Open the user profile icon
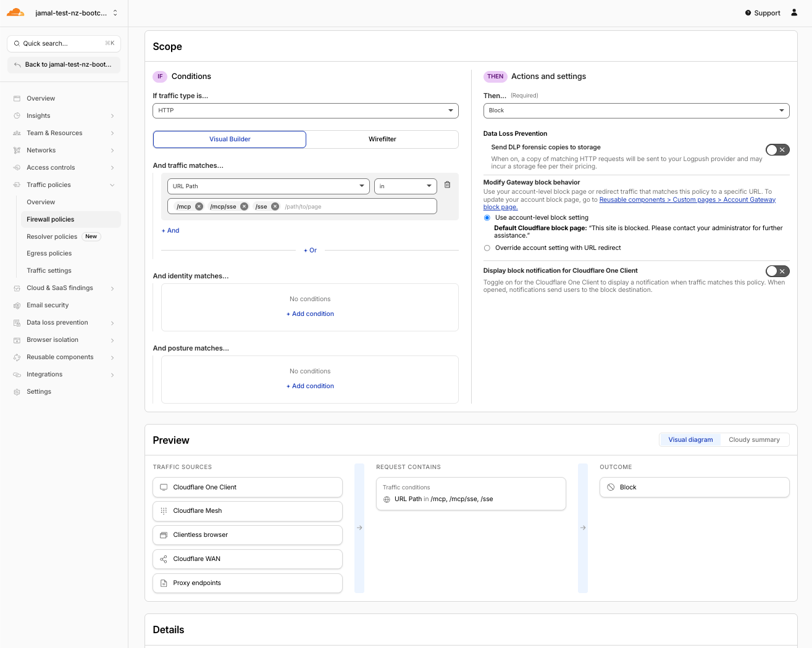This screenshot has height=648, width=812. 794,12
